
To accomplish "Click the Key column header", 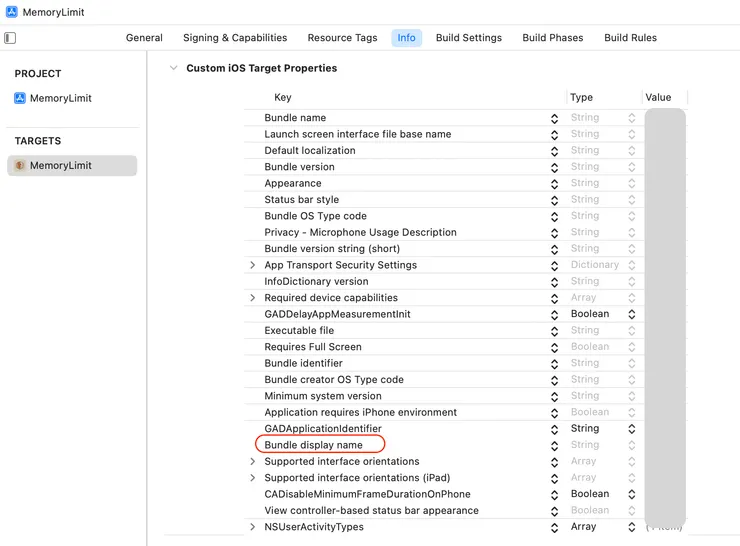I will (283, 97).
